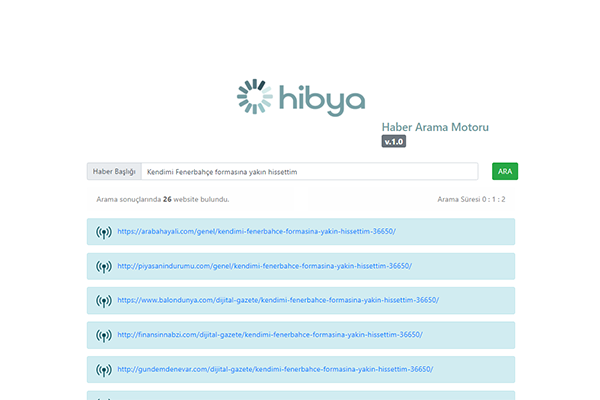Viewport: 600px width, 400px height.
Task: Follow the gundemdenevar.com result link
Action: click(275, 369)
